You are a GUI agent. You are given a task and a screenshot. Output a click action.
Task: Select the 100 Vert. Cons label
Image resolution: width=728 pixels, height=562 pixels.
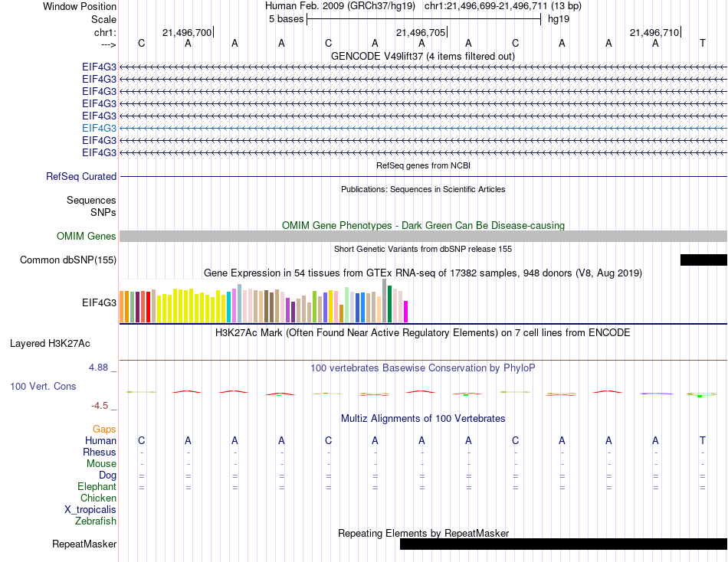click(43, 386)
